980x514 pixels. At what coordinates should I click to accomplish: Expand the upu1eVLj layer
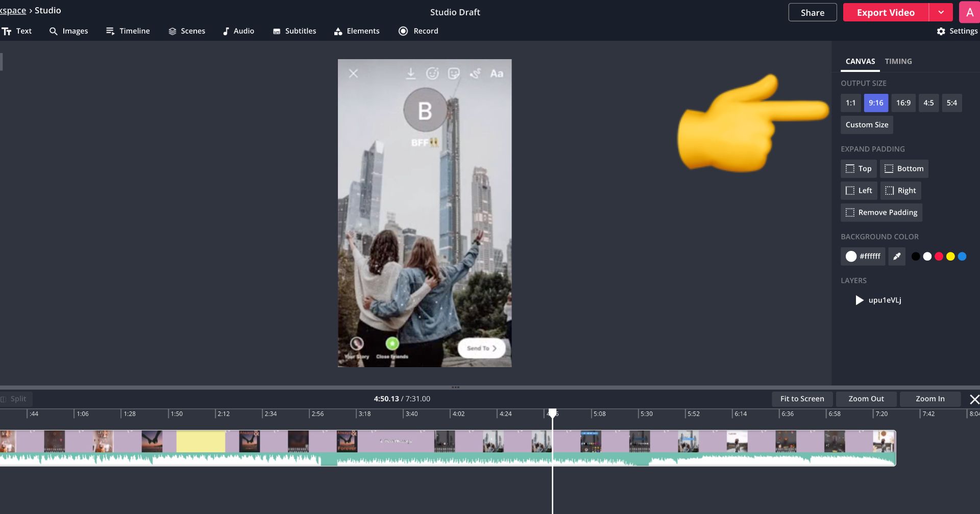point(860,300)
